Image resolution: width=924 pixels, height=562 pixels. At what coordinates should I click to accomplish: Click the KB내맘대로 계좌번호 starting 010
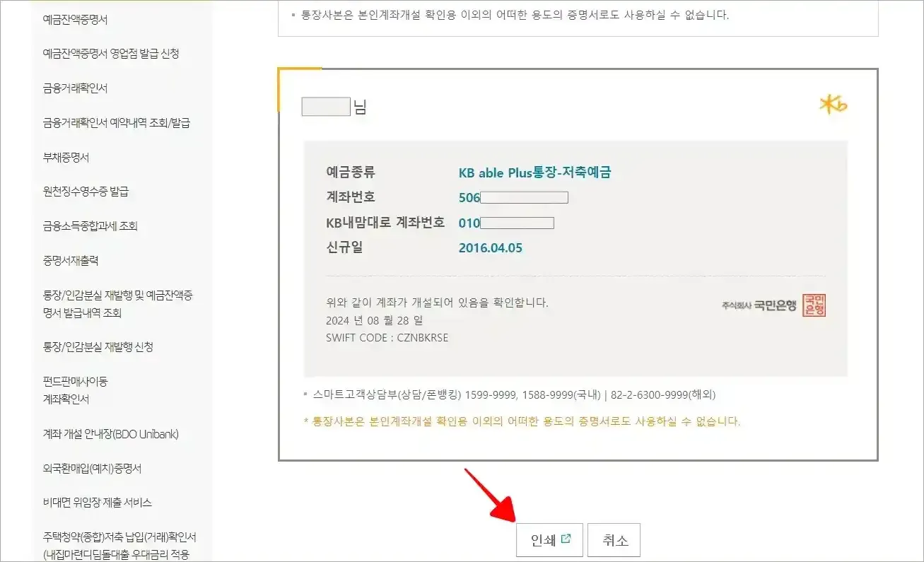click(506, 223)
